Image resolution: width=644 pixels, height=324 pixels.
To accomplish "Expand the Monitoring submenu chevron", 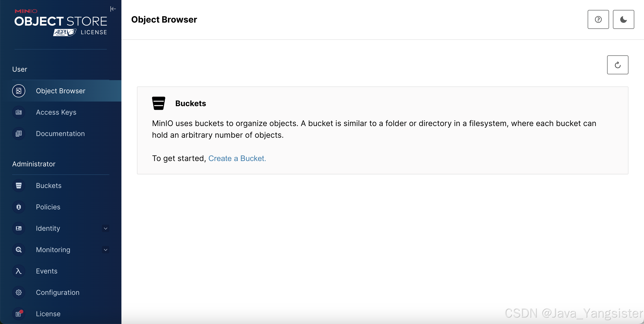I will coord(105,250).
